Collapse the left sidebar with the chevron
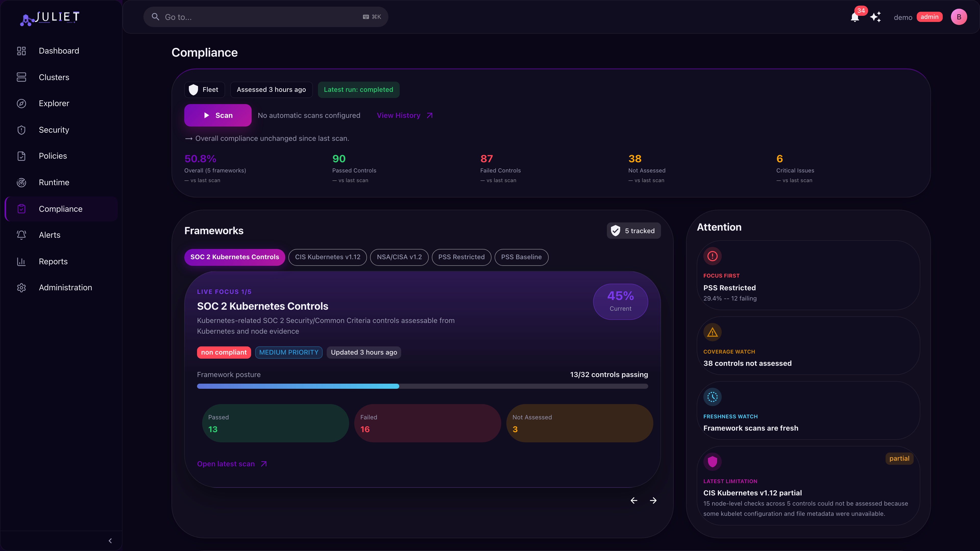Image resolution: width=980 pixels, height=551 pixels. pos(110,540)
